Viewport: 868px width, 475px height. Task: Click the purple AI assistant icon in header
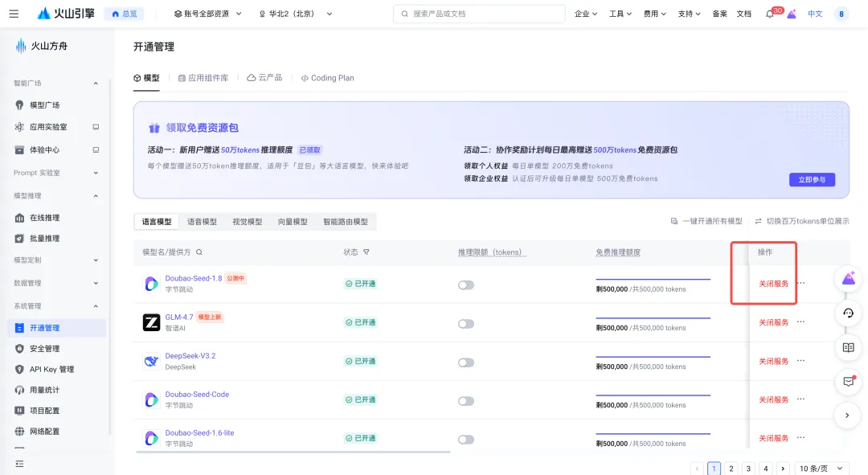tap(792, 14)
